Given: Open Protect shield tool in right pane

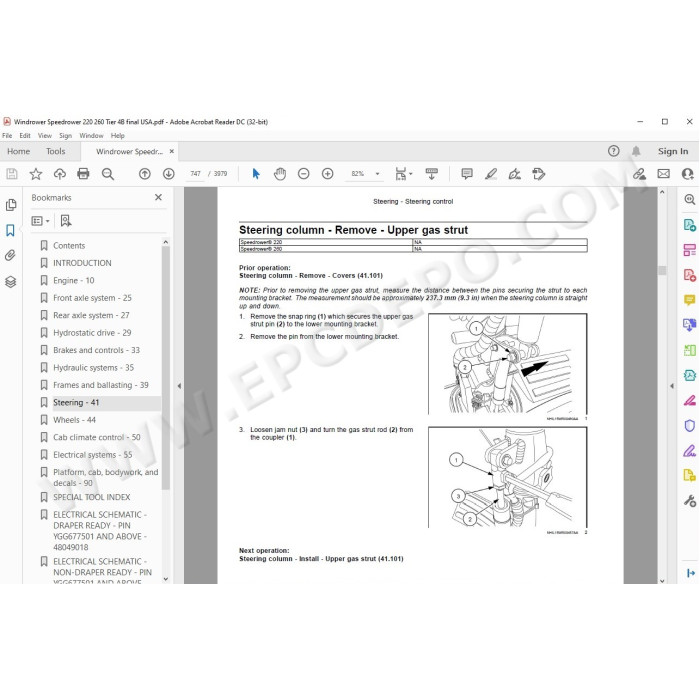Looking at the screenshot, I should [690, 426].
